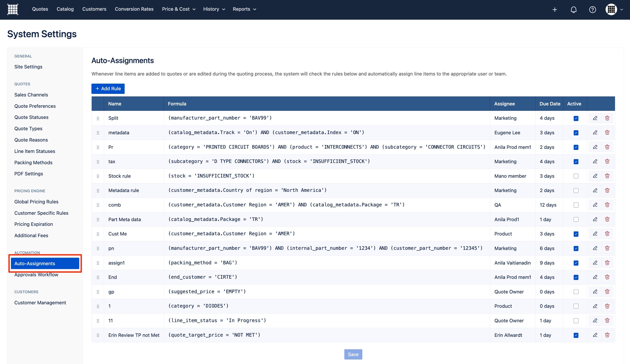This screenshot has width=630, height=364.
Task: Edit the metadata rule with pencil icon
Action: pos(595,133)
